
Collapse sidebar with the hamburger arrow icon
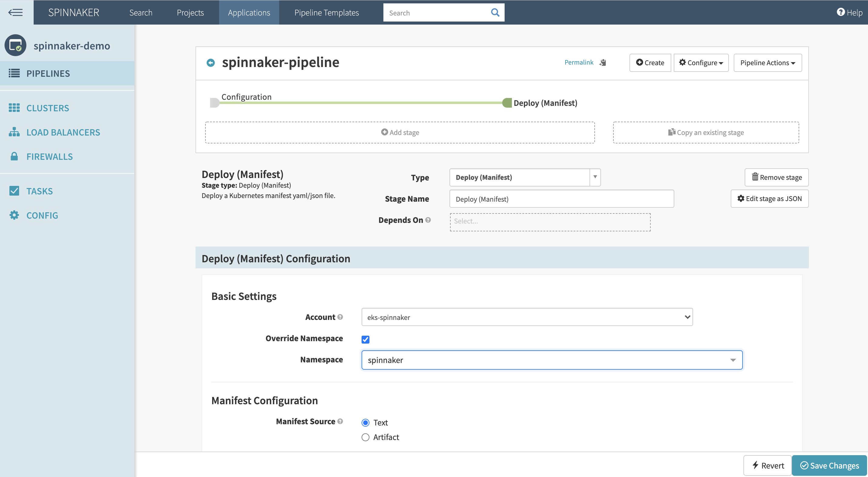tap(15, 12)
